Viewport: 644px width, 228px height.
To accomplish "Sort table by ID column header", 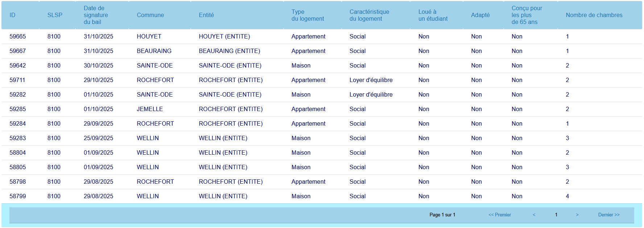I will 12,15.
